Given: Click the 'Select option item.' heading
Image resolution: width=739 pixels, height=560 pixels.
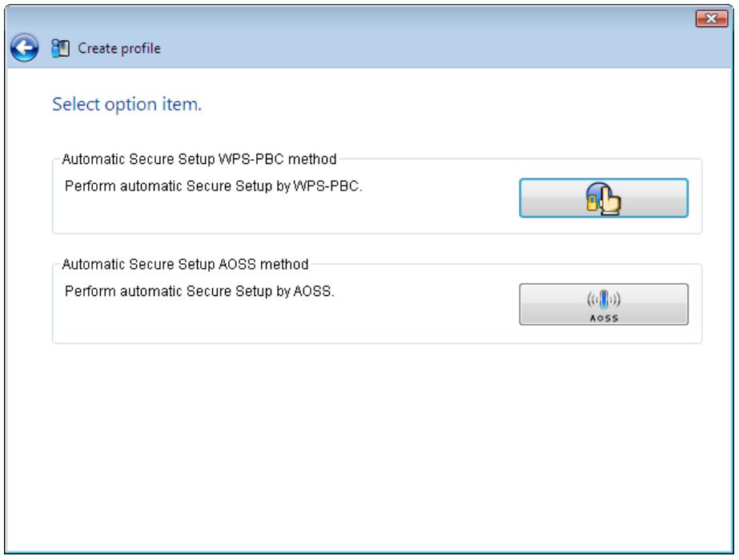Looking at the screenshot, I should [x=127, y=104].
